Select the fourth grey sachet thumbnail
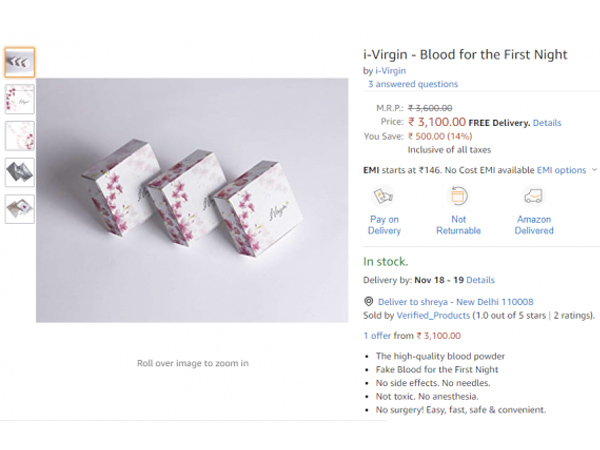Screen dimensions: 600x450 click(x=19, y=172)
